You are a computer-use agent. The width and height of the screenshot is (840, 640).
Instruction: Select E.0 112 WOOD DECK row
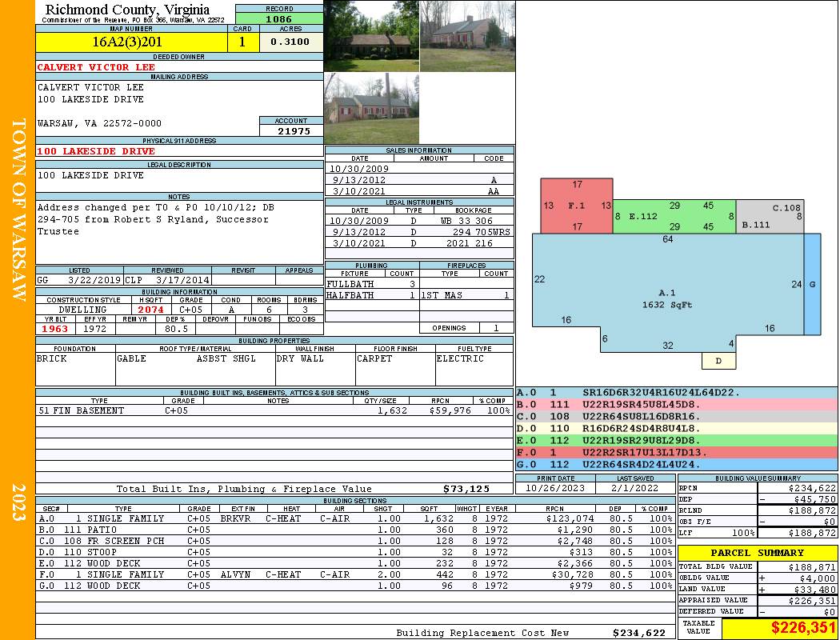tap(356, 563)
